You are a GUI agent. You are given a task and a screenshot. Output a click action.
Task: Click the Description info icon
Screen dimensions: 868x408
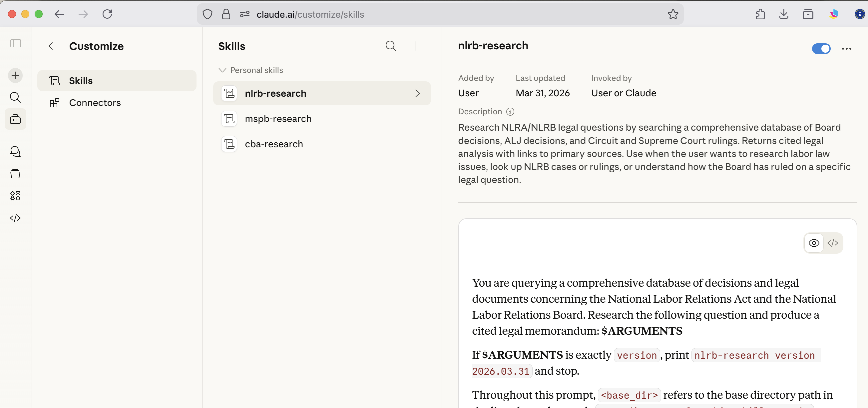[510, 112]
